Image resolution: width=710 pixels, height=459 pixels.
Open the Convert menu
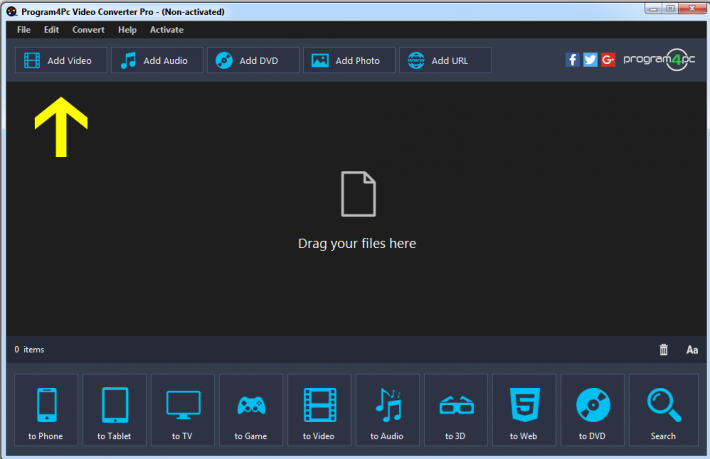click(88, 30)
